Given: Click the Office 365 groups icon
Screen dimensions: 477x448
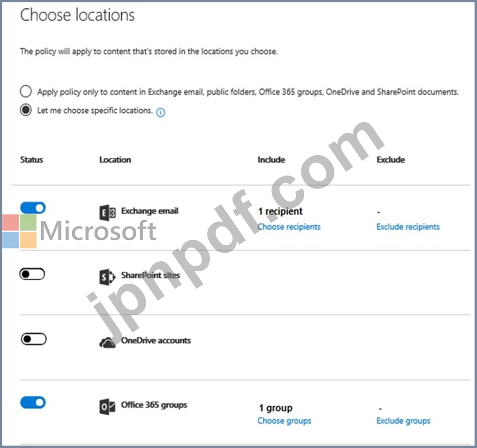Looking at the screenshot, I should [107, 406].
